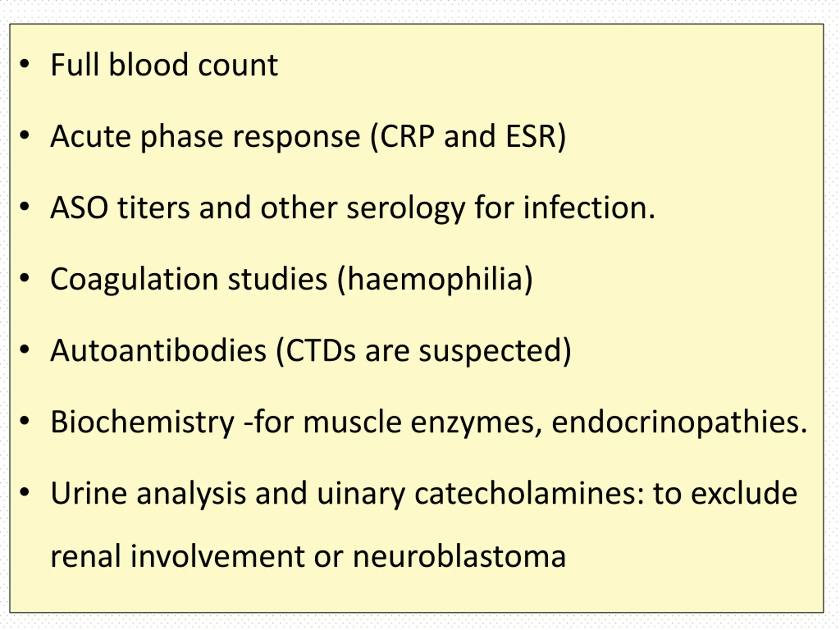Select the bullet before 'Autoantibodies'

pyautogui.click(x=24, y=350)
